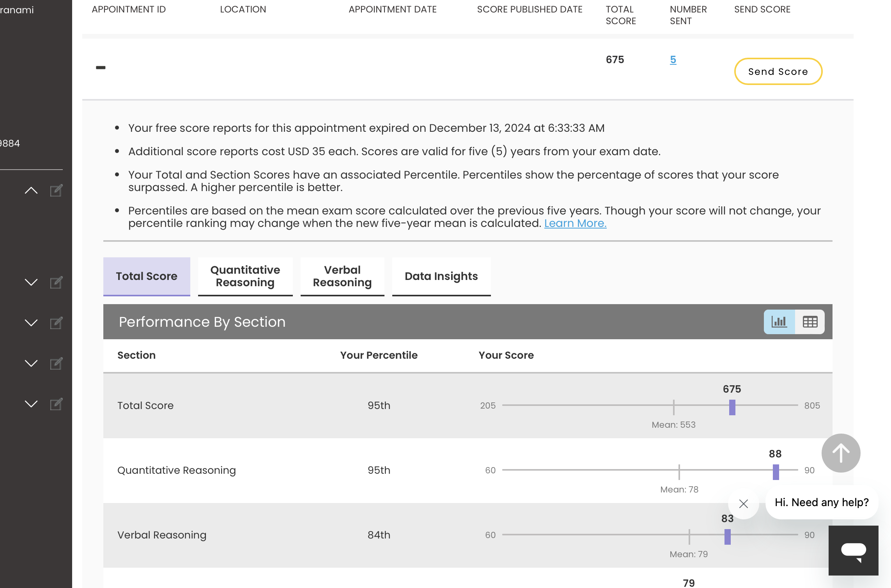Collapse the appointment row minus toggle

coord(101,68)
